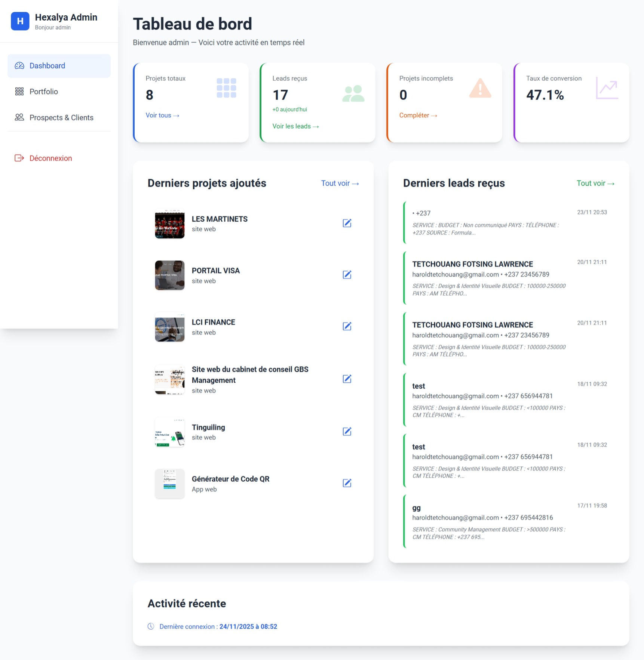Click Tout voir for latest projects
The image size is (644, 660).
coord(340,183)
